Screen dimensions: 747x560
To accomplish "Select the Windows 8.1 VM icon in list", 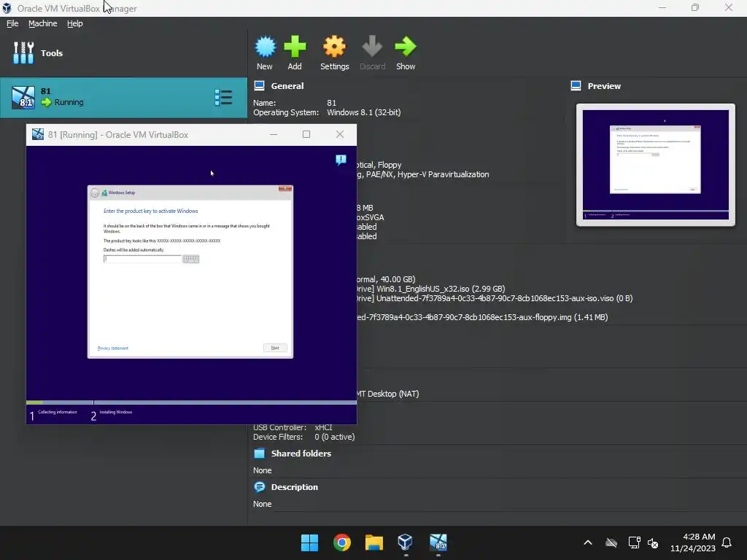I will pos(23,98).
